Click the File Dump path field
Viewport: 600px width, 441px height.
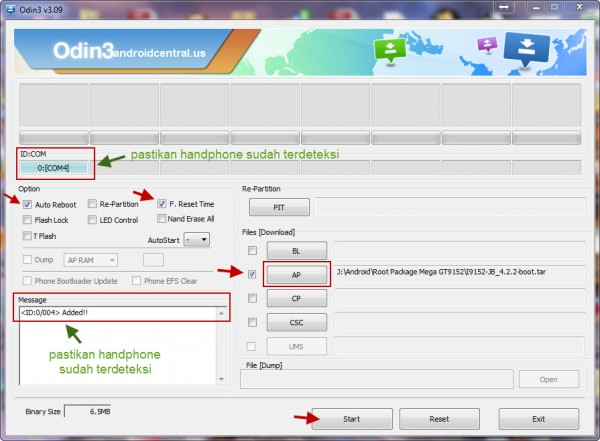tap(377, 379)
